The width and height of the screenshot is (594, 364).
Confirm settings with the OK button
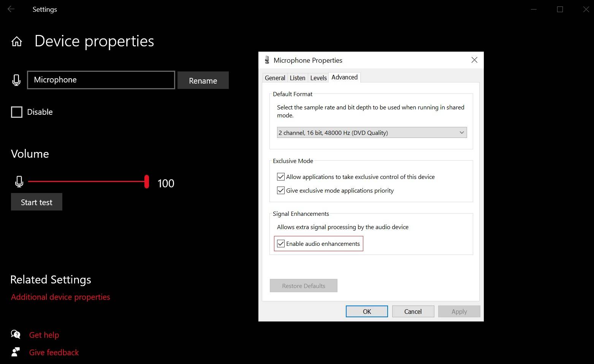pyautogui.click(x=366, y=311)
